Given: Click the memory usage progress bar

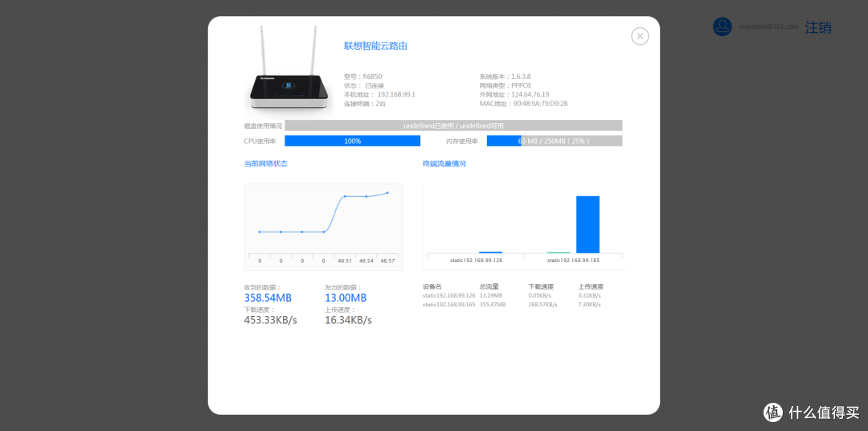Looking at the screenshot, I should click(554, 142).
